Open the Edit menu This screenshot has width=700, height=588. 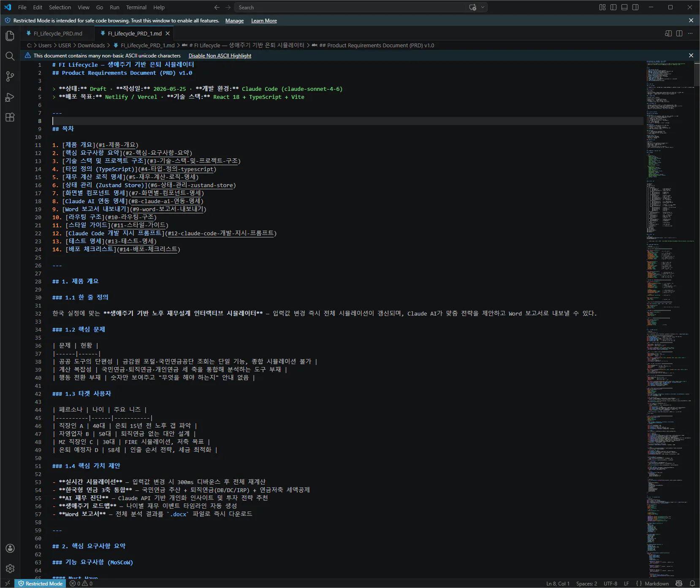(x=38, y=7)
